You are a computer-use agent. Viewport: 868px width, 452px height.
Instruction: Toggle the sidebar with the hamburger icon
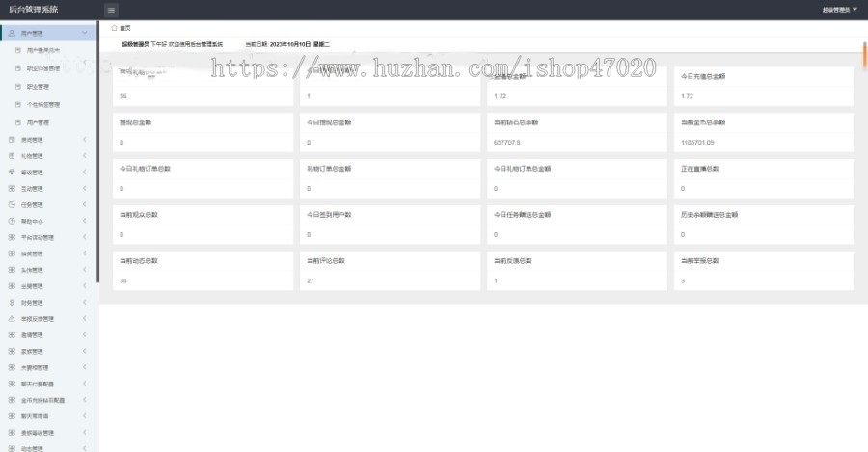tap(111, 10)
